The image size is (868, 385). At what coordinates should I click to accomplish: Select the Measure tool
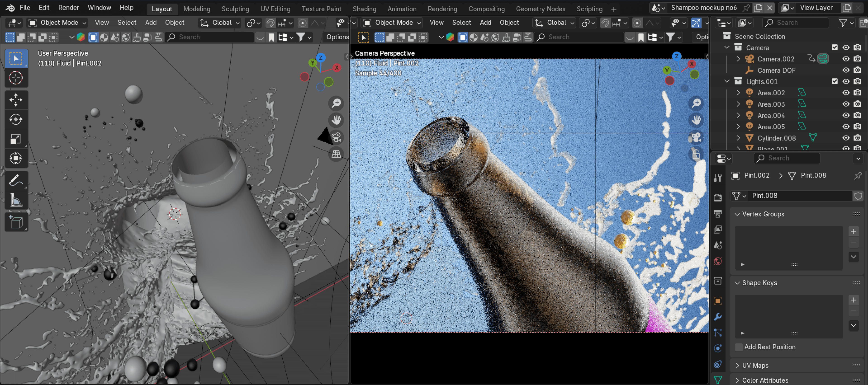pyautogui.click(x=16, y=200)
